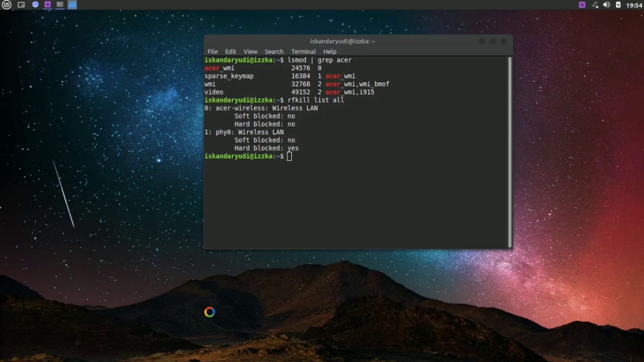Click the 'acer_wmi,wmi_bmof' text
Viewport: 644px width, 362px height.
357,84
